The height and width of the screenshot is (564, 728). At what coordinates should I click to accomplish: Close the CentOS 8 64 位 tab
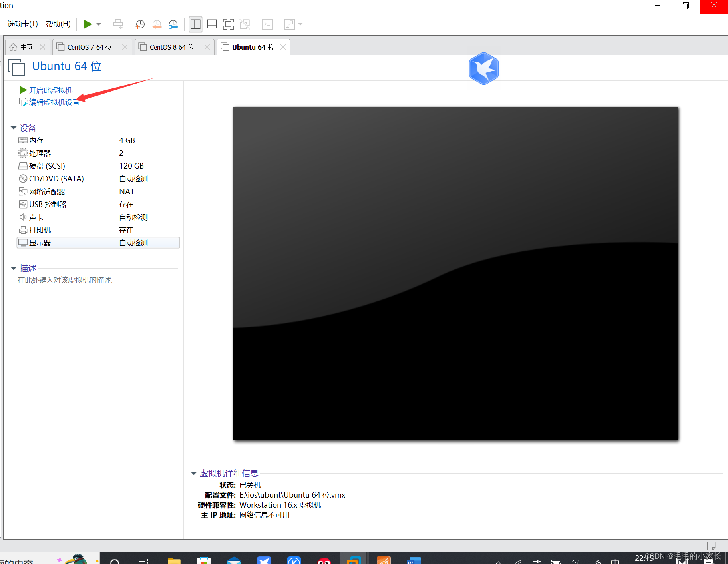coord(207,47)
